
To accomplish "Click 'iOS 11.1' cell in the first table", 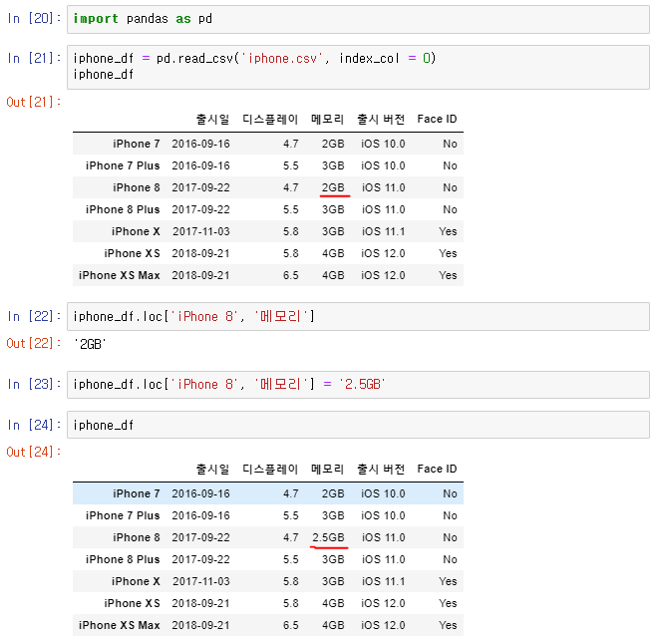I will point(383,231).
